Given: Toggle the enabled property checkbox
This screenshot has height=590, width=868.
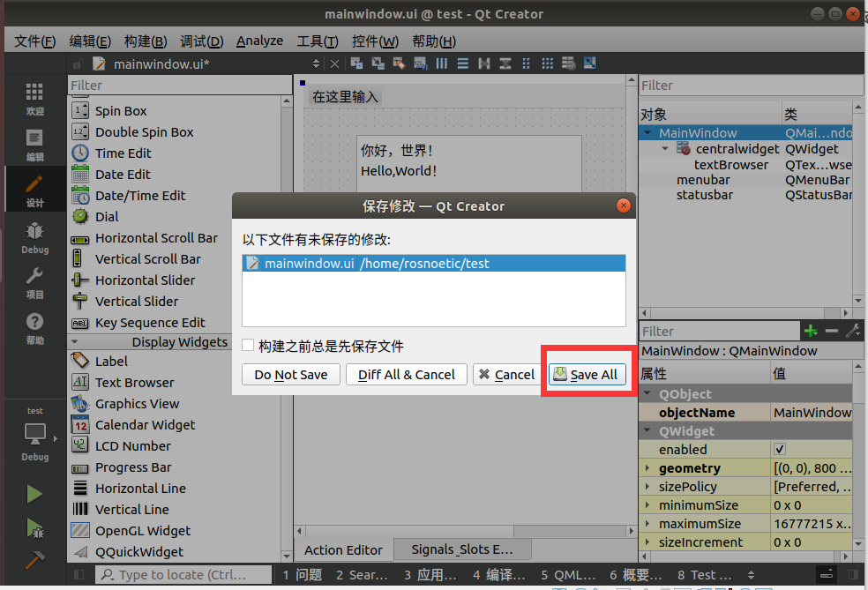Looking at the screenshot, I should coord(780,450).
